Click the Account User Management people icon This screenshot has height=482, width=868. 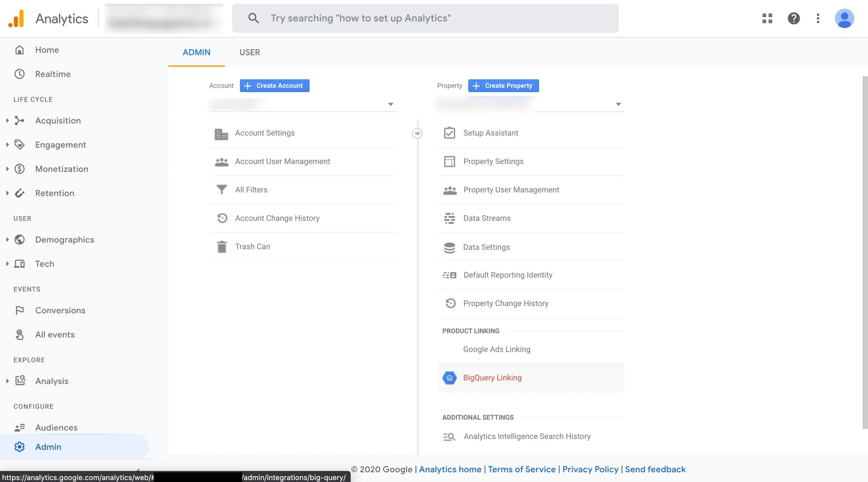[x=222, y=161]
